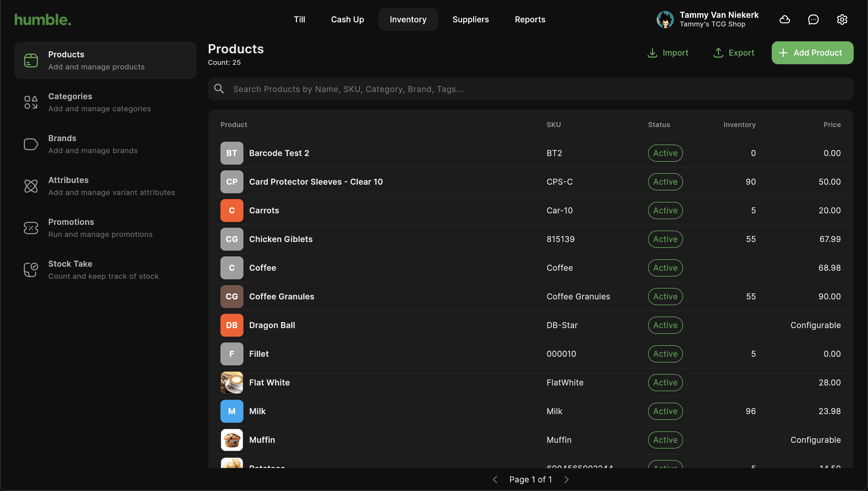This screenshot has width=868, height=491.
Task: Click the Categories shapes icon
Action: click(31, 102)
